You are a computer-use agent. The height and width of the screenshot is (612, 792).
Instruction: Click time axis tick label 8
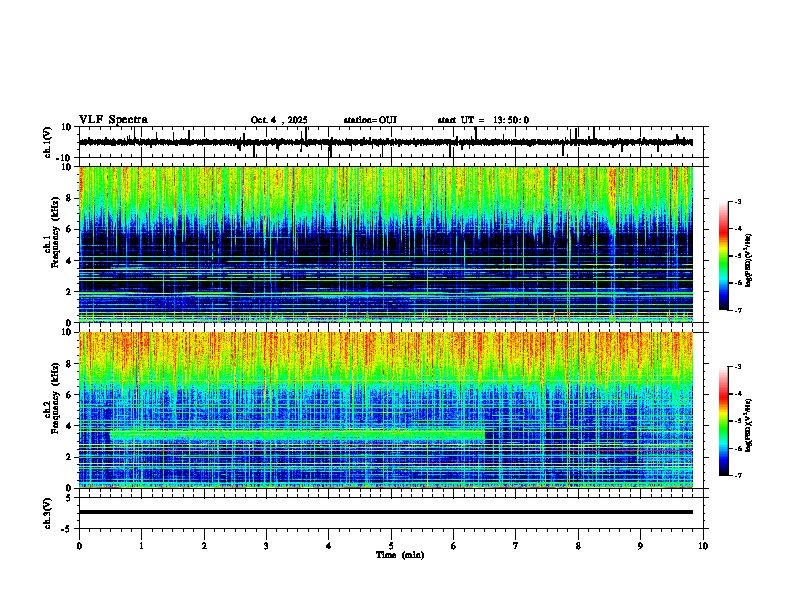tap(578, 546)
